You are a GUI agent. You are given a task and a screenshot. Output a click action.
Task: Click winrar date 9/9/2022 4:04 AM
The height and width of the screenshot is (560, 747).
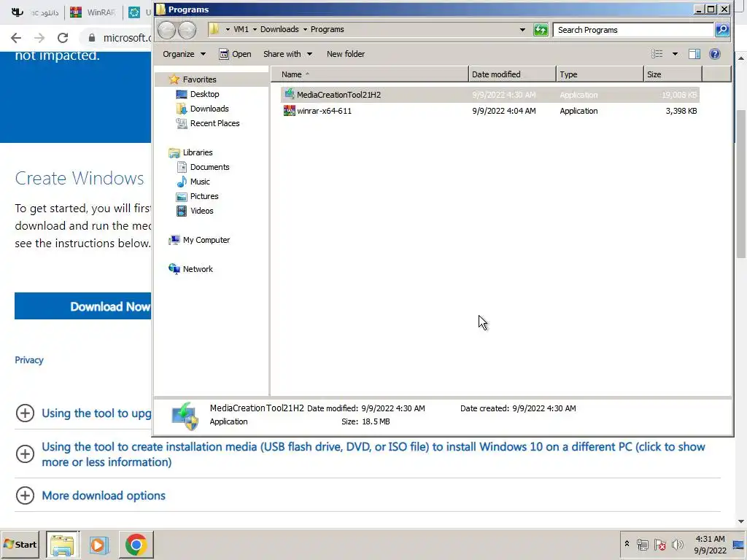pyautogui.click(x=503, y=111)
